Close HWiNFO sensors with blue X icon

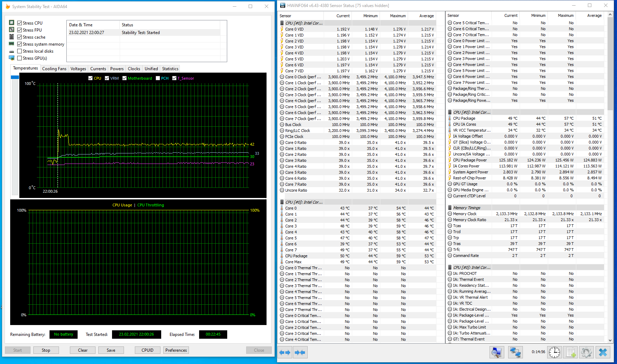tap(603, 352)
